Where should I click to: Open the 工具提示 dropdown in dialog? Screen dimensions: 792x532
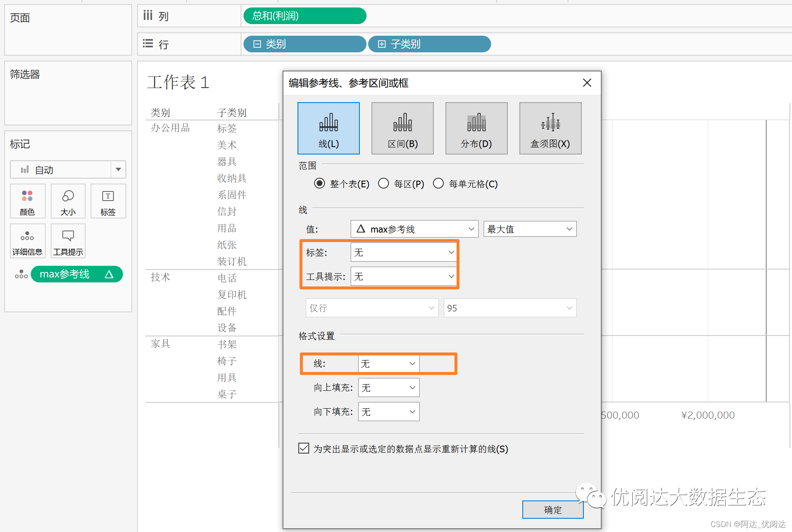[x=404, y=276]
